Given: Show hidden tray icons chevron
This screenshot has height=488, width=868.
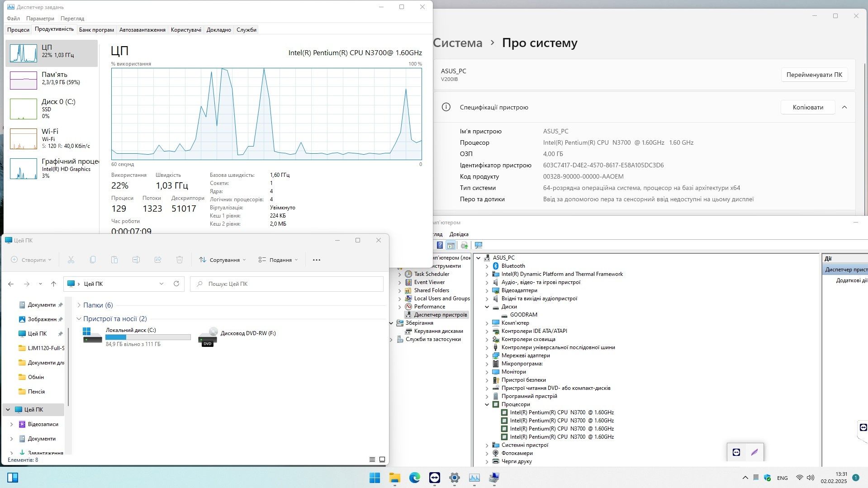Looking at the screenshot, I should [745, 478].
